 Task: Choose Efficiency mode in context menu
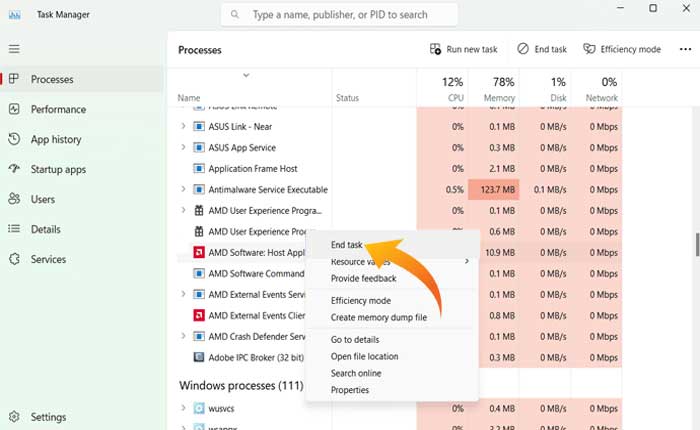361,301
